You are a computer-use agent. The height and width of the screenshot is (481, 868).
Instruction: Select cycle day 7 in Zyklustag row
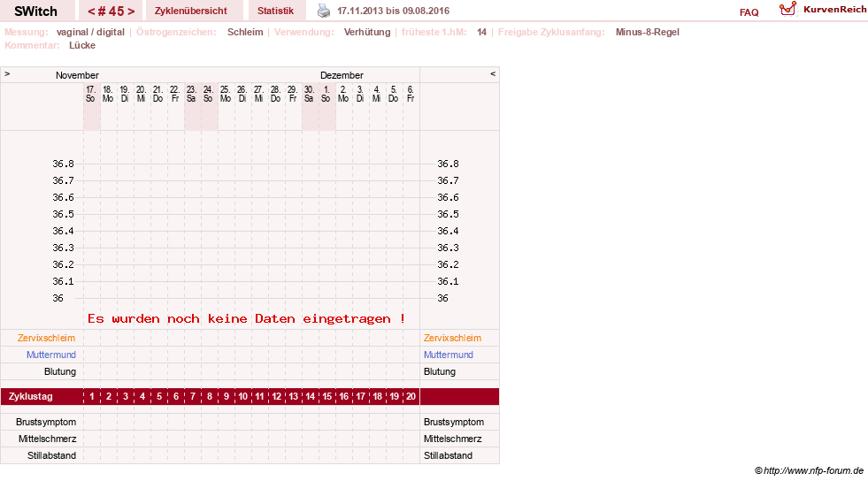193,396
